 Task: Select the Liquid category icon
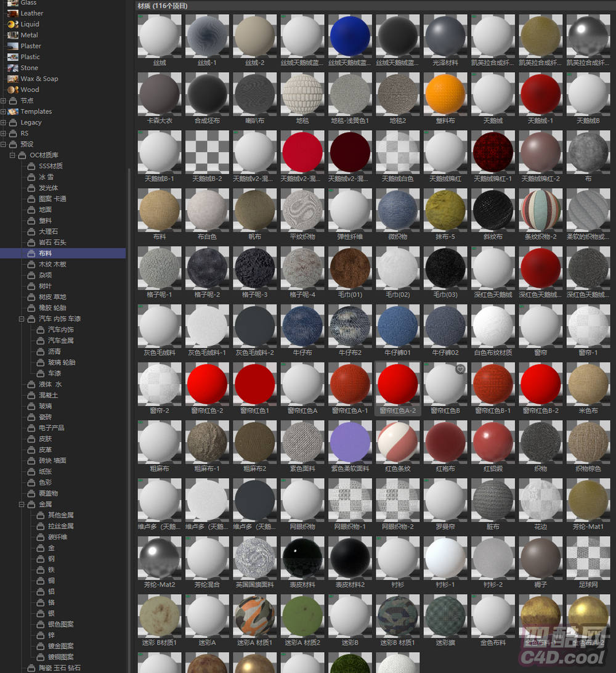pos(13,24)
